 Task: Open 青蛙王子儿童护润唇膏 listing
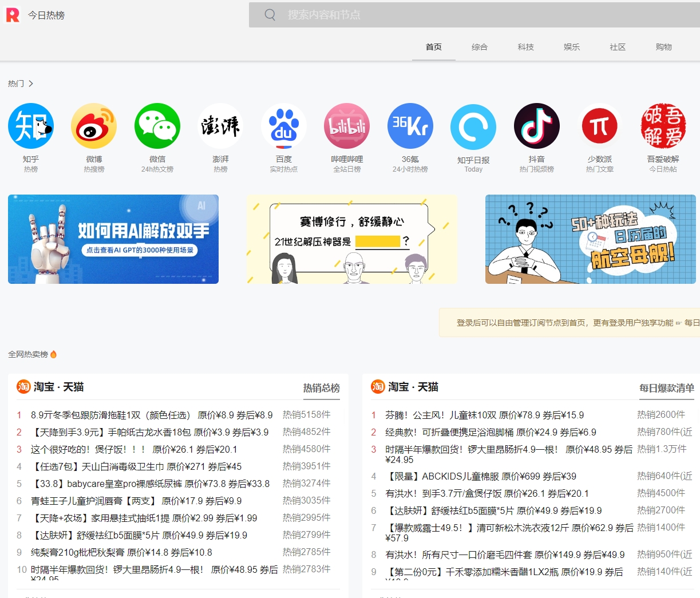136,501
